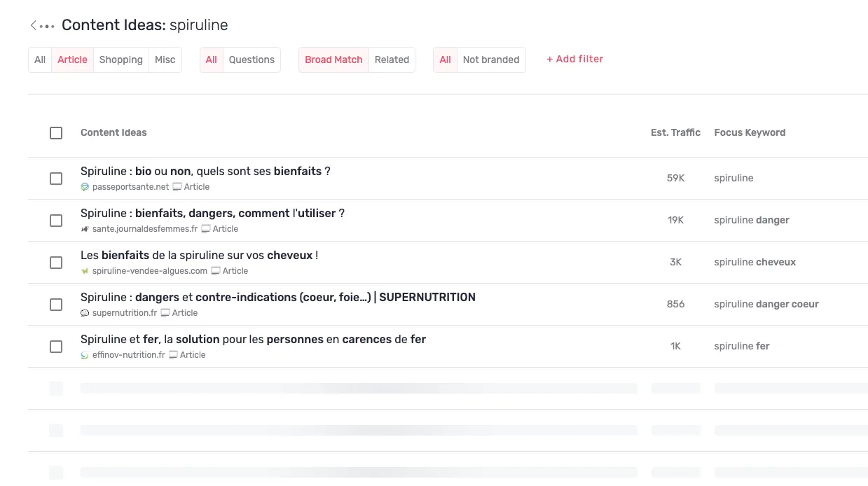The height and width of the screenshot is (486, 868).
Task: Go back using the left chevron arrow
Action: 33,26
